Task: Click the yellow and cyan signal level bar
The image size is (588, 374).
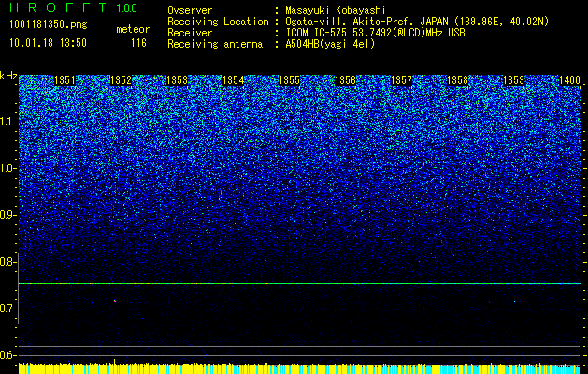Action: 299,368
